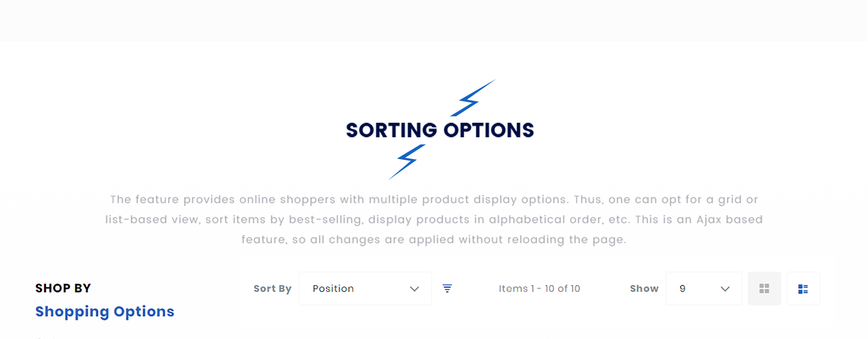Click the words "Ajax based" in the description
The width and height of the screenshot is (868, 339).
click(730, 220)
